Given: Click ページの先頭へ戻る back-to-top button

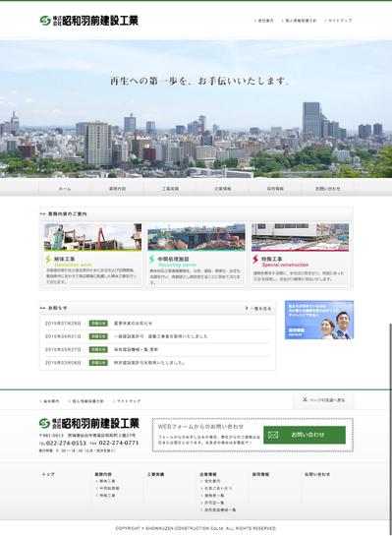Looking at the screenshot, I should [x=323, y=400].
